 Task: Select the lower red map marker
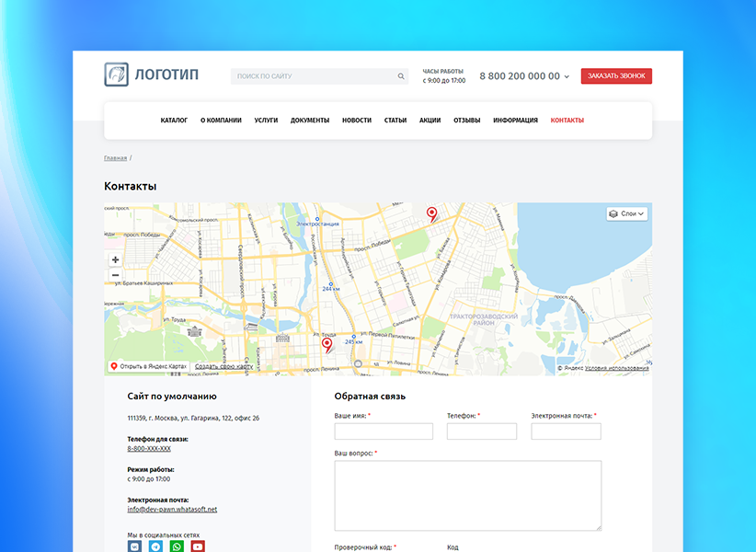point(326,345)
